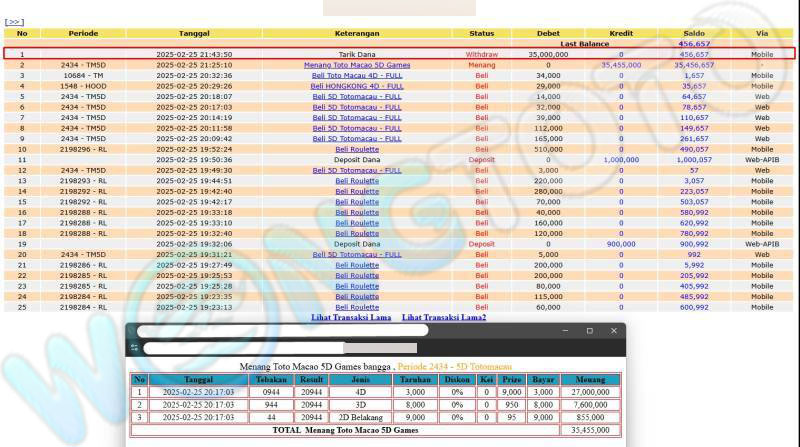The image size is (800, 447).
Task: Click the Kredit column header
Action: tap(621, 33)
